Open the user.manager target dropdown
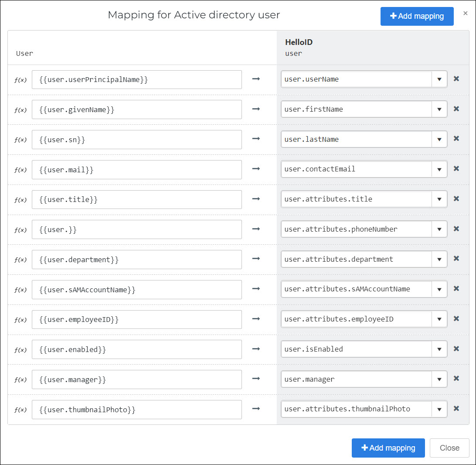This screenshot has width=476, height=465. (x=439, y=380)
